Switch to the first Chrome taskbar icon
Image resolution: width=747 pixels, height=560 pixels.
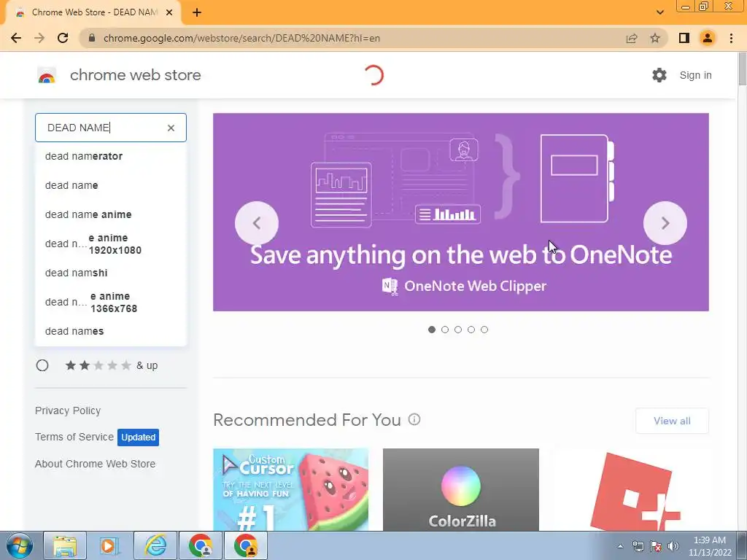click(201, 545)
